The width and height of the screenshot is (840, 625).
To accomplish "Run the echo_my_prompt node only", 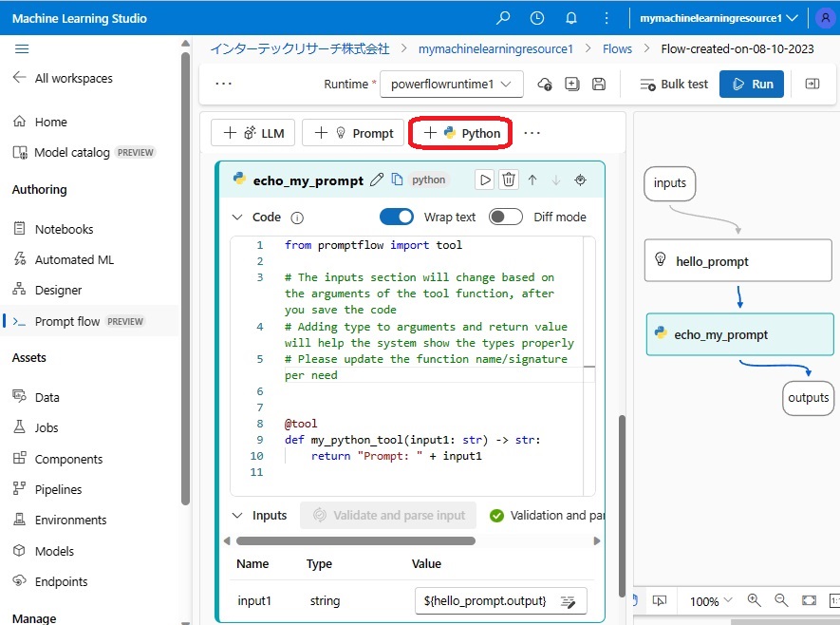I will 485,180.
